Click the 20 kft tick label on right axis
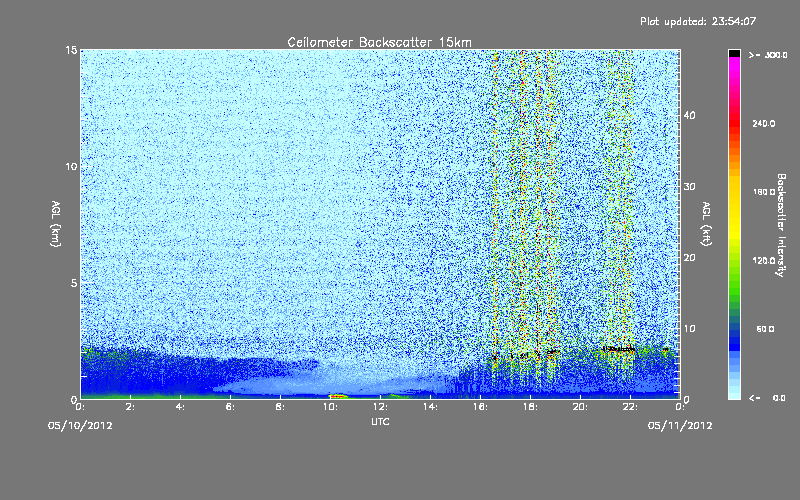The height and width of the screenshot is (500, 800). click(689, 258)
